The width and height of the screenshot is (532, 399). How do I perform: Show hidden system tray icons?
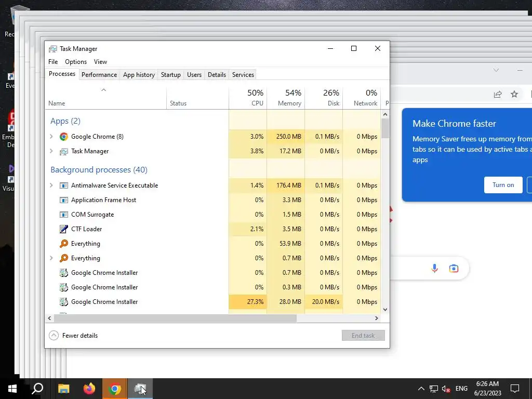421,389
